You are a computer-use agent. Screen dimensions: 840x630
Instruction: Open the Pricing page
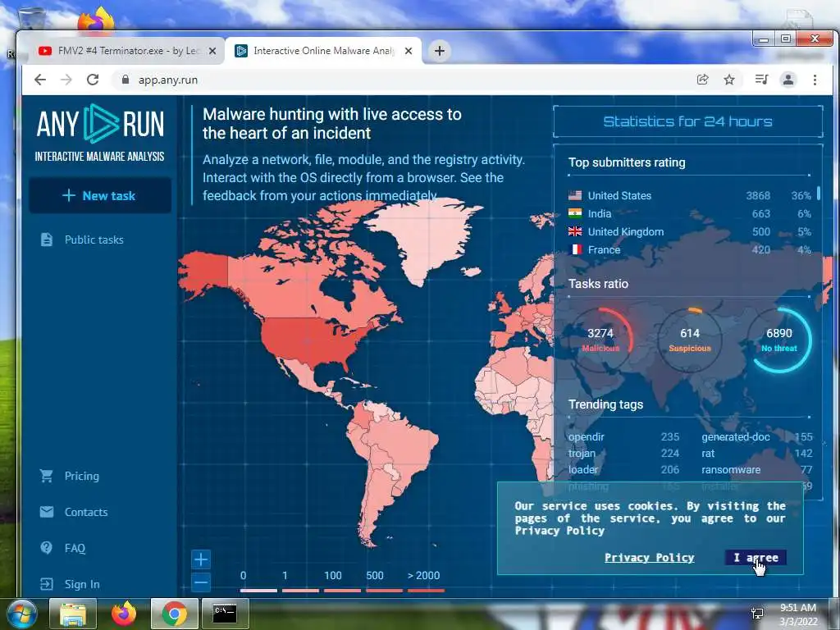[81, 477]
